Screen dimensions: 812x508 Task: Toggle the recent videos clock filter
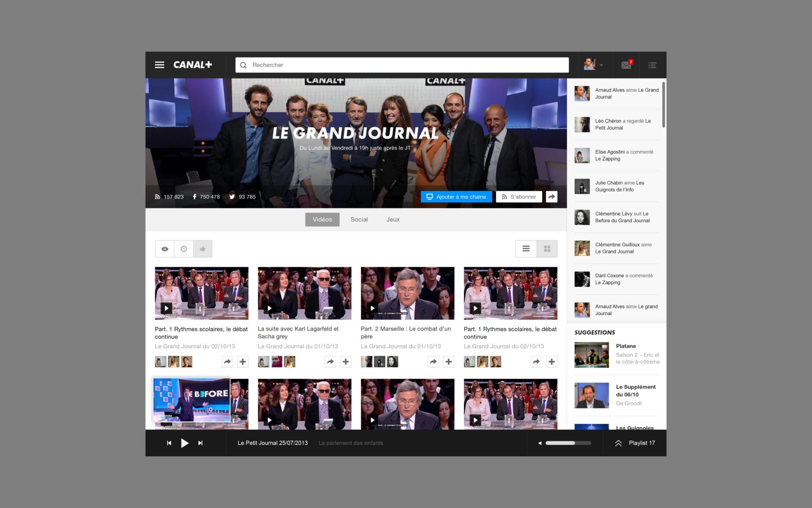click(x=184, y=248)
